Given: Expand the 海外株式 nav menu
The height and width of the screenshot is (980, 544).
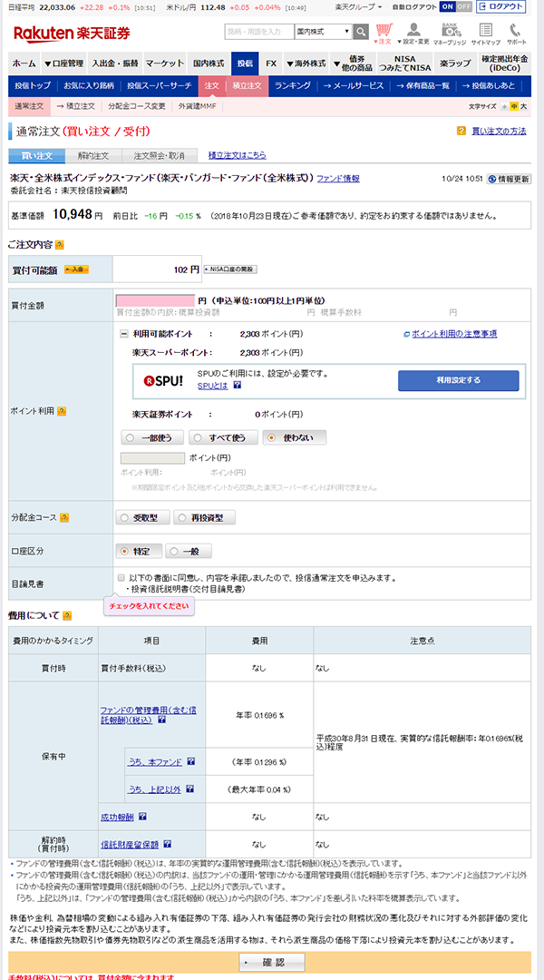Looking at the screenshot, I should [306, 64].
